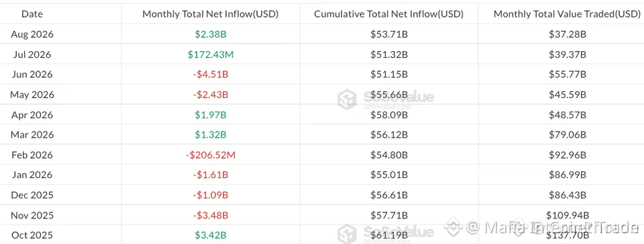Click the Binance logo icon in the watermark
Viewport: 644px width, 244px height.
(453, 227)
